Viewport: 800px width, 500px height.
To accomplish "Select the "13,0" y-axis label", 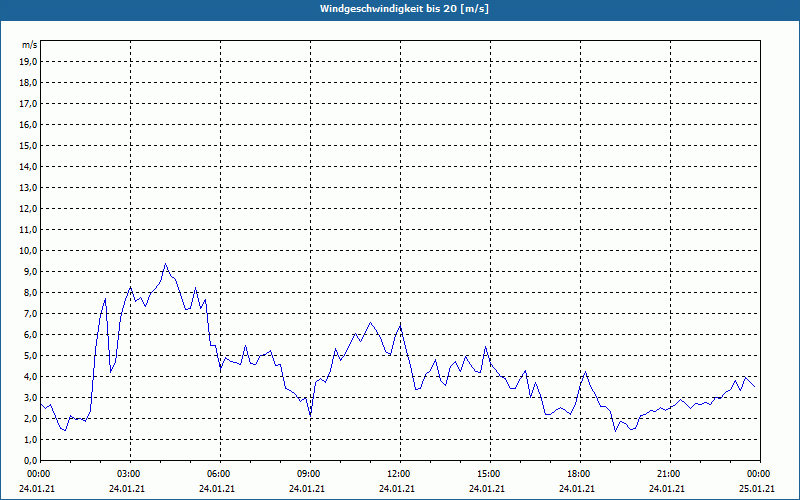I will tap(28, 187).
